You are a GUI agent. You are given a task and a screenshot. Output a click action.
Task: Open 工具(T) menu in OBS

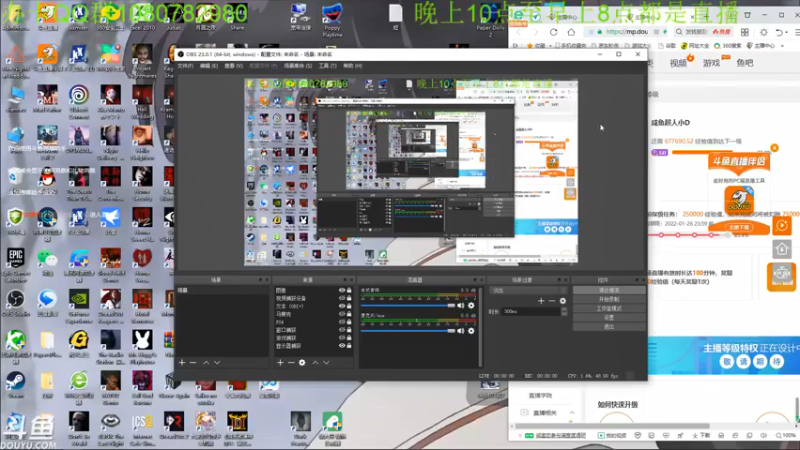(328, 66)
